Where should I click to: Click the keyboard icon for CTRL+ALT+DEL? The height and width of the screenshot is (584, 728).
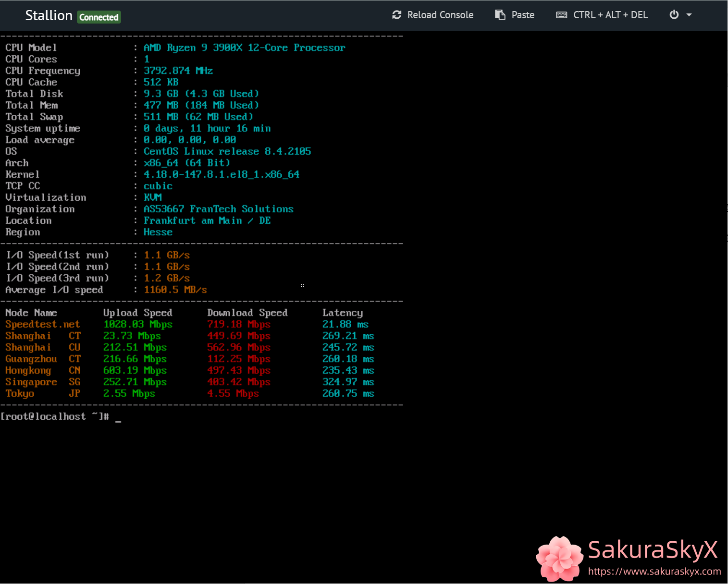(x=561, y=15)
